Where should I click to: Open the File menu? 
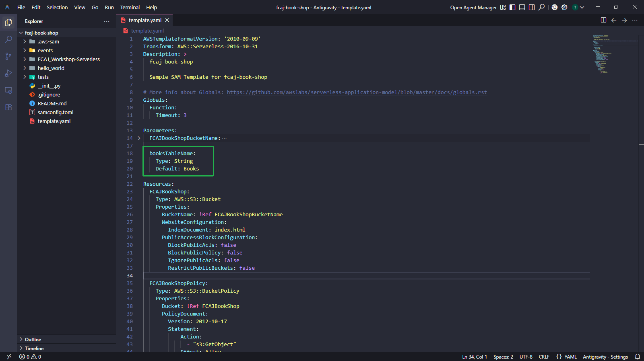coord(21,7)
